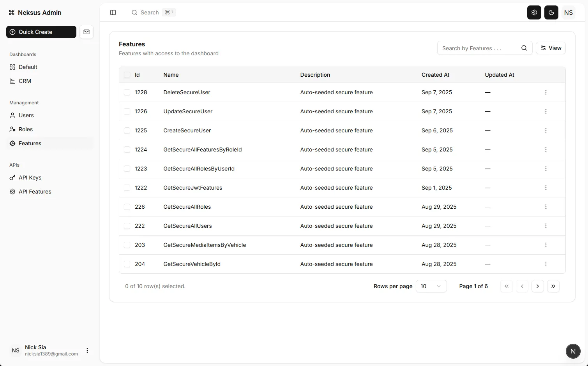Open row actions for GetSecureJwtFeatures
Viewport: 588px width, 366px height.
[546, 188]
